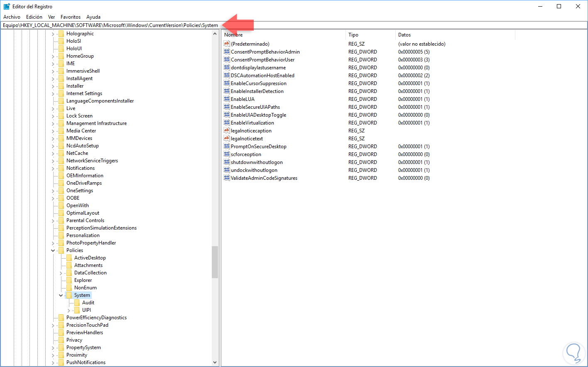Click the tree pane scroll down arrow
This screenshot has height=367, width=588.
[x=215, y=362]
